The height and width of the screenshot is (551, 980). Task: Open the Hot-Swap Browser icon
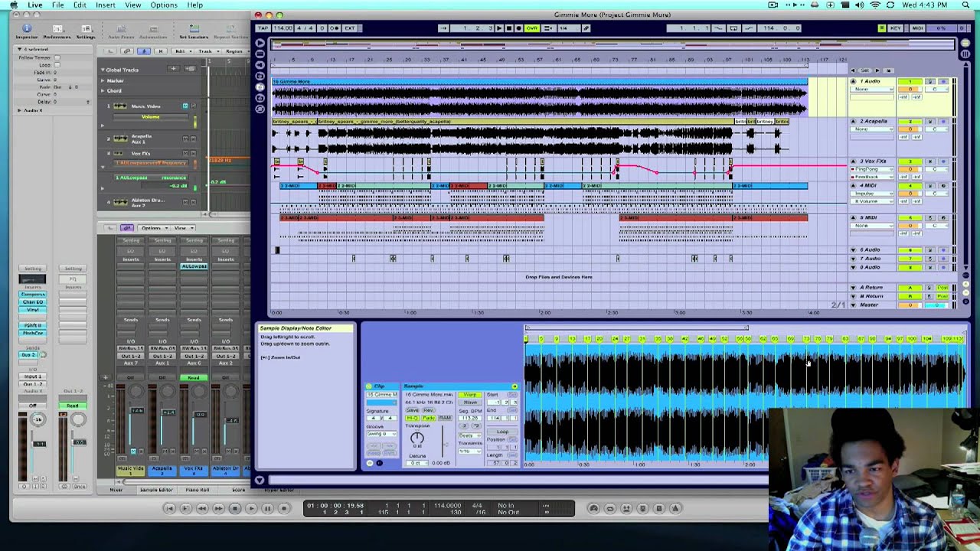point(260,109)
